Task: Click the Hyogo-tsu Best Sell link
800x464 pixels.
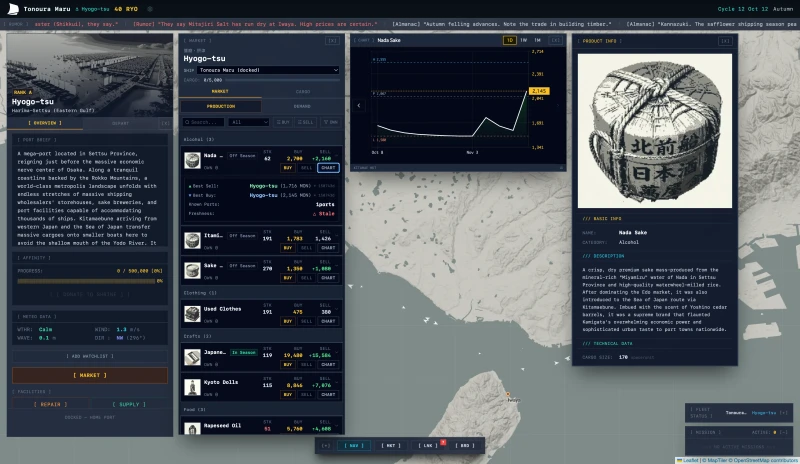Action: pyautogui.click(x=263, y=186)
